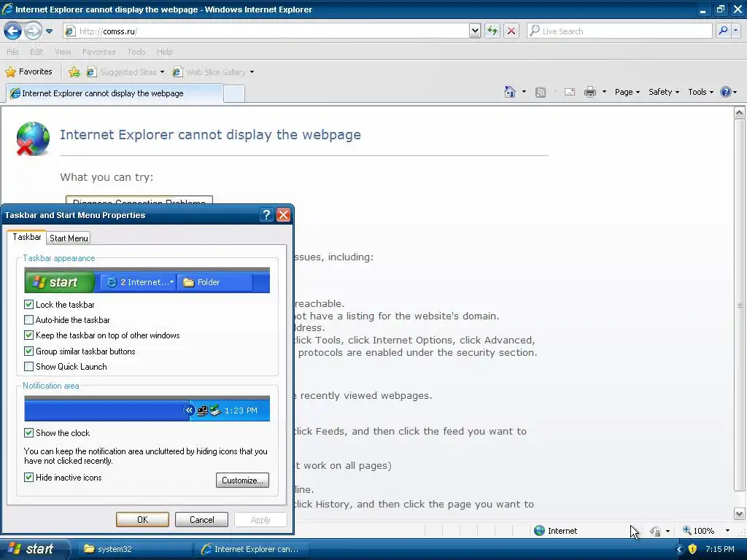Stop loading with the red X icon
The height and width of the screenshot is (560, 747).
coord(511,31)
